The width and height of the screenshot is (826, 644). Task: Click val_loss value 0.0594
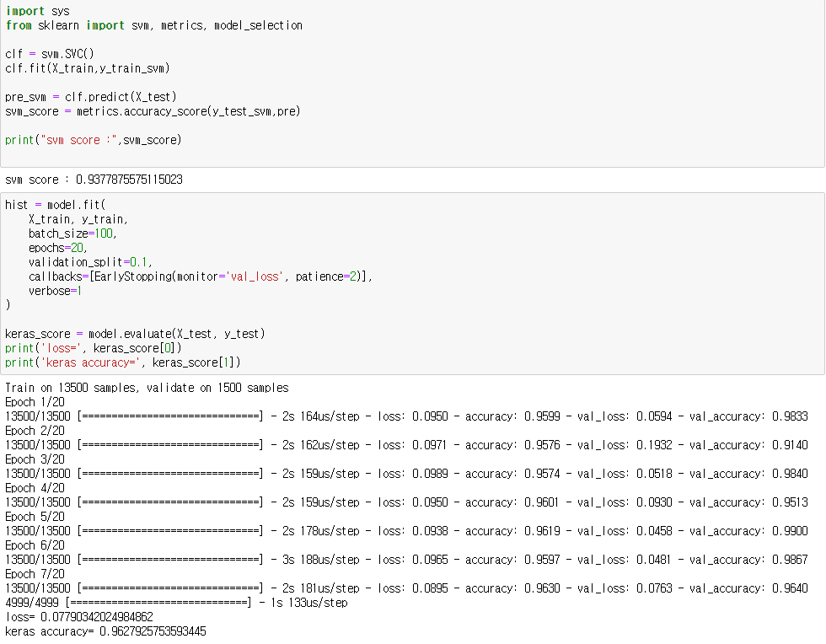(654, 416)
